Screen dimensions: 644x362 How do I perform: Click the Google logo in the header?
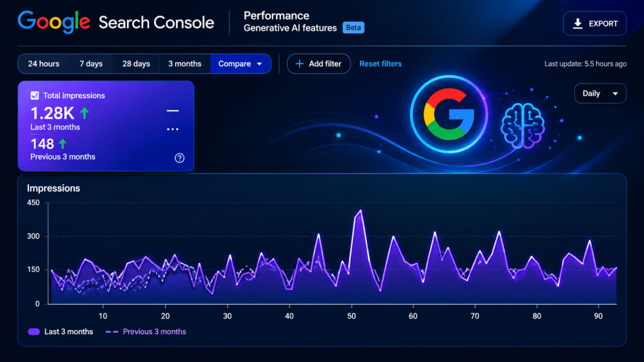pyautogui.click(x=54, y=22)
